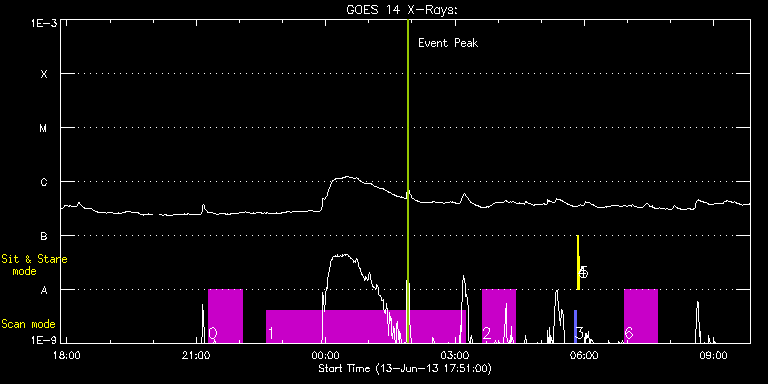Viewport: 768px width, 384px height.
Task: Click the "GOES 14 X-Rays:" plot title
Action: [x=402, y=10]
